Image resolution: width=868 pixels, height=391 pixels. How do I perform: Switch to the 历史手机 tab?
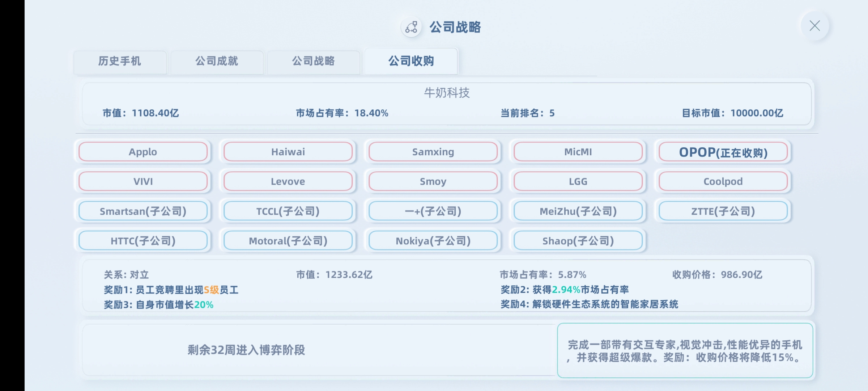point(120,62)
